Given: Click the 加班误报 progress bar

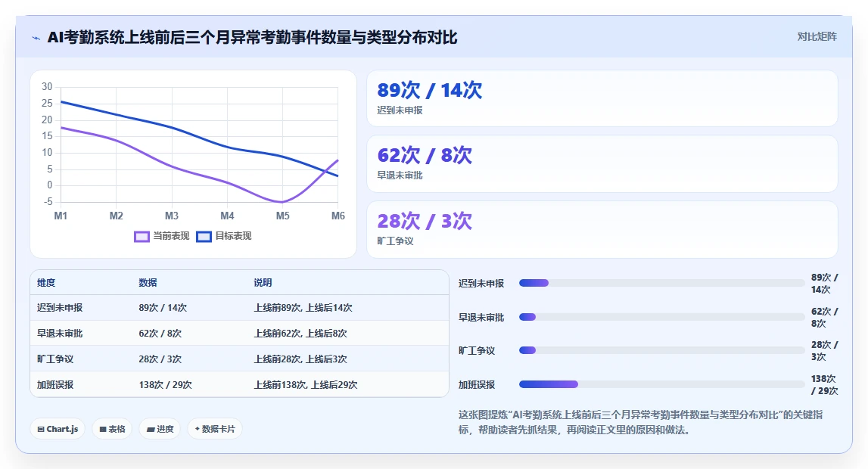Looking at the screenshot, I should coord(661,384).
